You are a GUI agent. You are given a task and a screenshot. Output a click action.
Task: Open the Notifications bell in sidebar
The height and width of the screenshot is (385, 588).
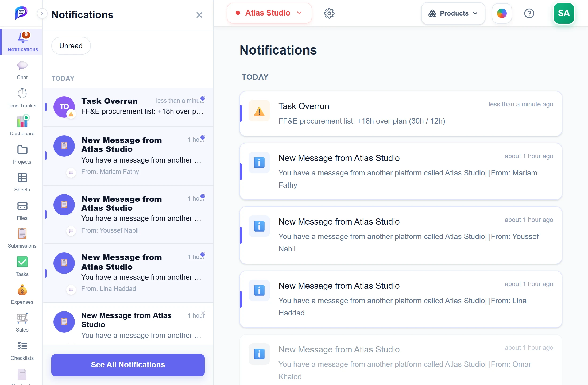point(22,42)
